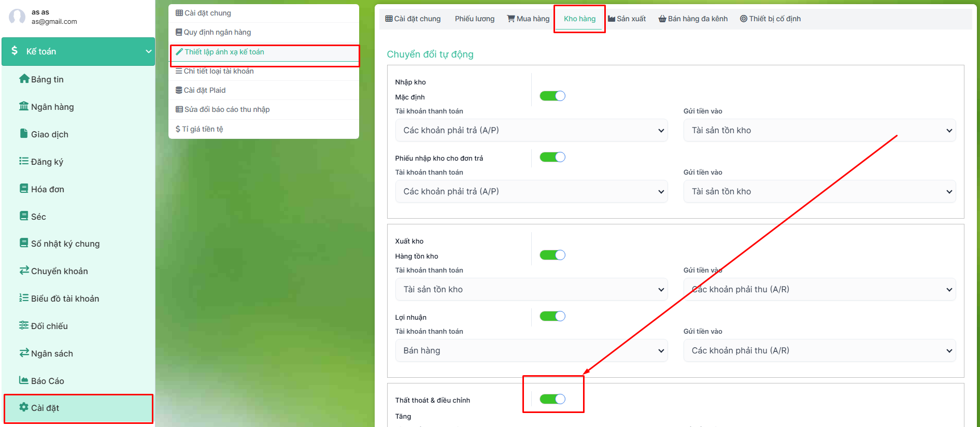Open the Hàng tồn kho Tài sản tồn kho dropdown
The width and height of the screenshot is (980, 427).
[531, 289]
